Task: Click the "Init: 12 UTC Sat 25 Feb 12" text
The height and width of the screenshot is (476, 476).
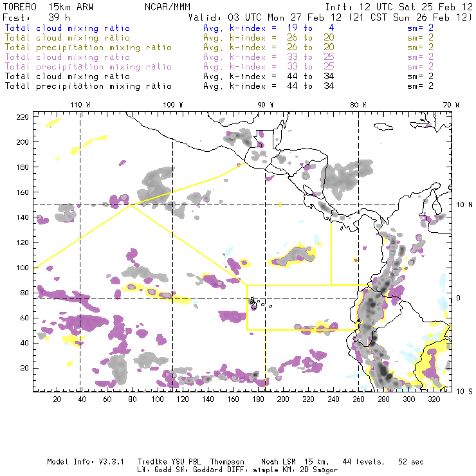Action: click(399, 7)
